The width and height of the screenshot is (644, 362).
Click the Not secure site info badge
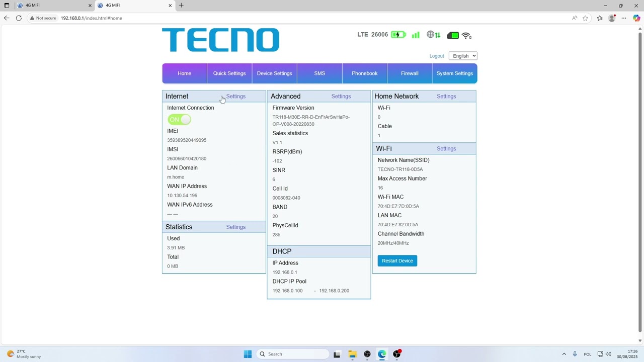coord(43,18)
